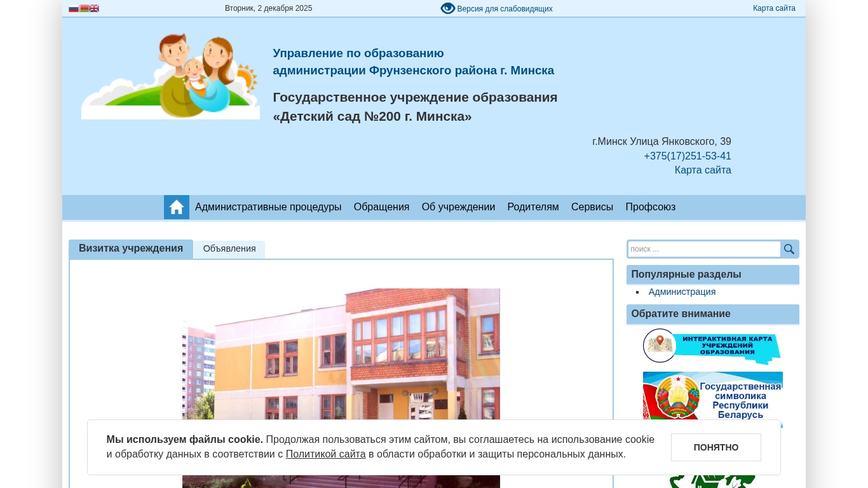The width and height of the screenshot is (868, 488).
Task: Click the address г.Минск Улица Янковского, 39
Action: (x=661, y=142)
